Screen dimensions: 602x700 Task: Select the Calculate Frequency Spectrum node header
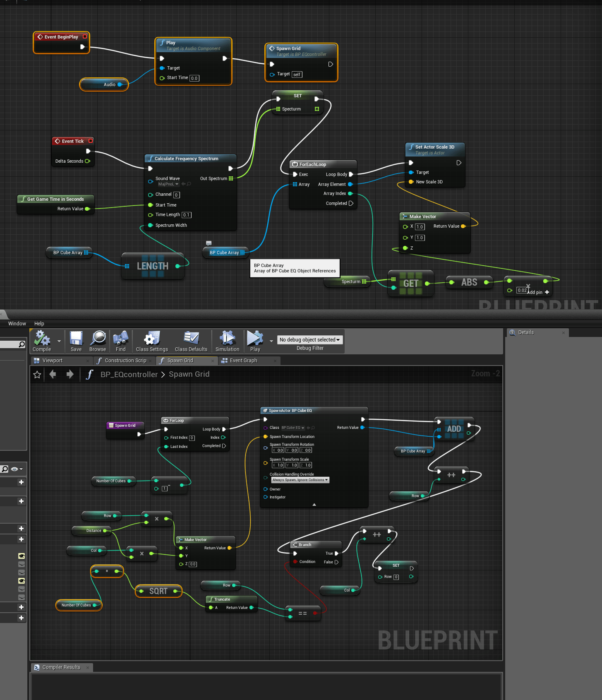pyautogui.click(x=191, y=159)
